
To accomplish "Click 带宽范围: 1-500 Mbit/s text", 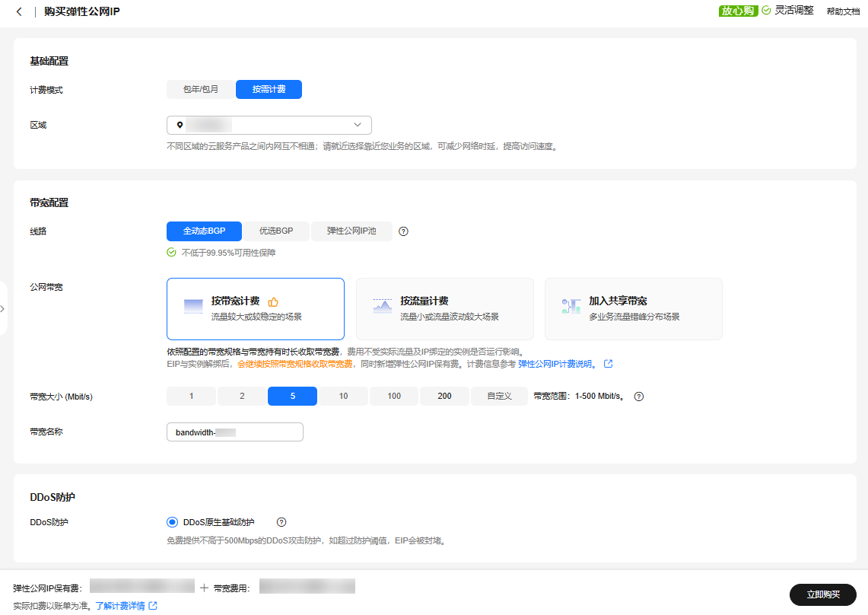I will (580, 396).
